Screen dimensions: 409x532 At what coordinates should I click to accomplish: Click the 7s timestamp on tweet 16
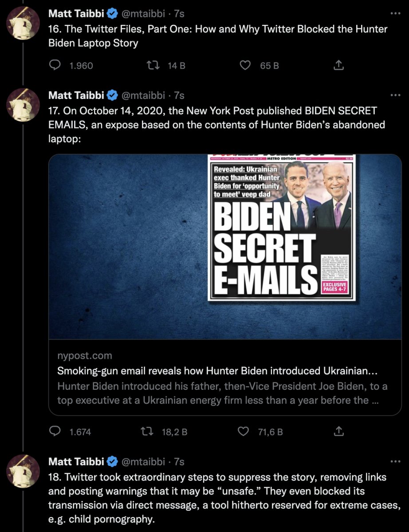tap(178, 13)
